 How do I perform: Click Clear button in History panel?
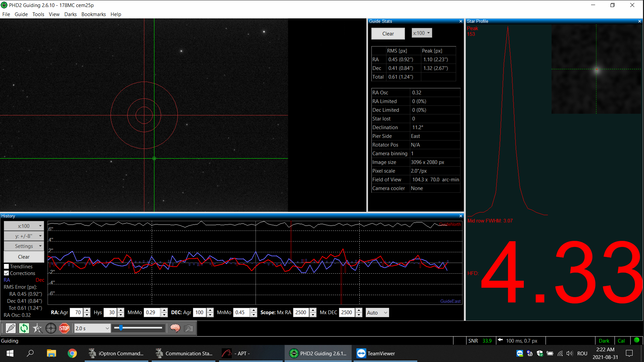24,257
